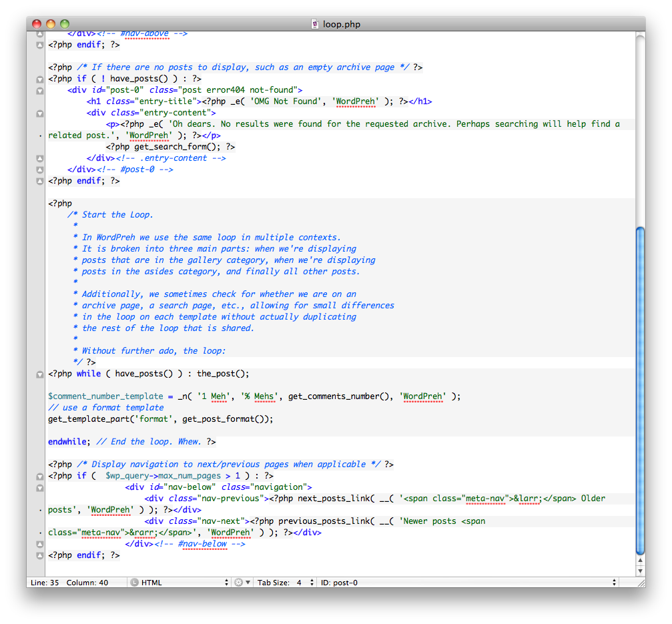
Task: Open the bundle gear menu in status bar
Action: click(x=242, y=583)
